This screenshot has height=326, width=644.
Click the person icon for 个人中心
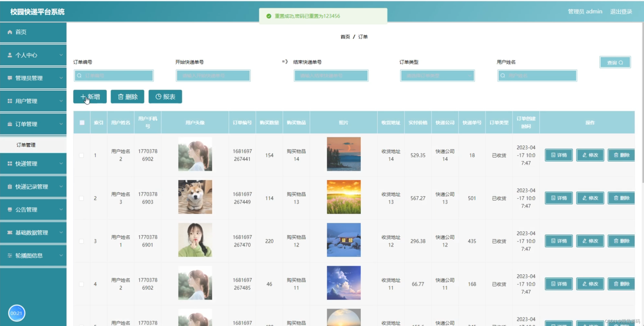click(10, 55)
